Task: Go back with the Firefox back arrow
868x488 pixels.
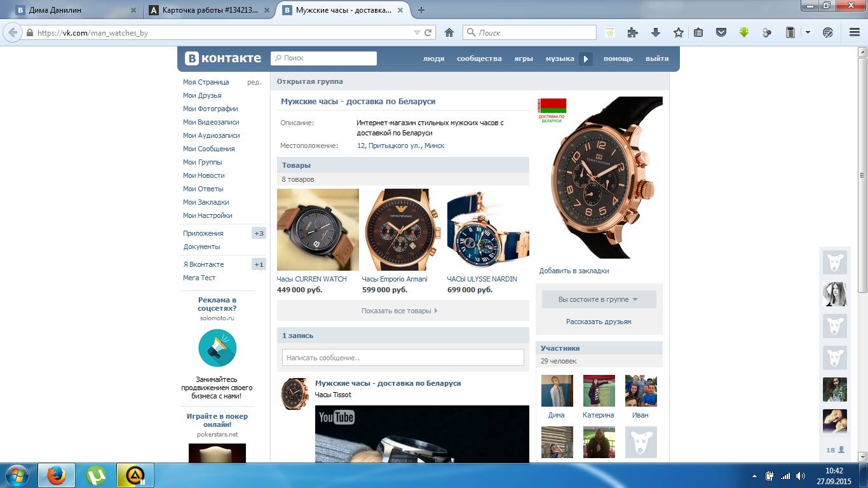Action: [13, 32]
